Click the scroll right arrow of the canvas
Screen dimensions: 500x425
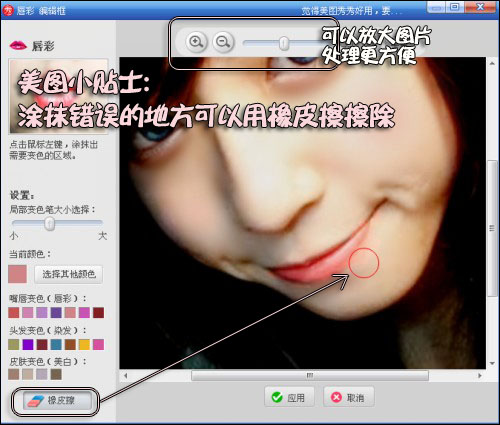(480, 376)
